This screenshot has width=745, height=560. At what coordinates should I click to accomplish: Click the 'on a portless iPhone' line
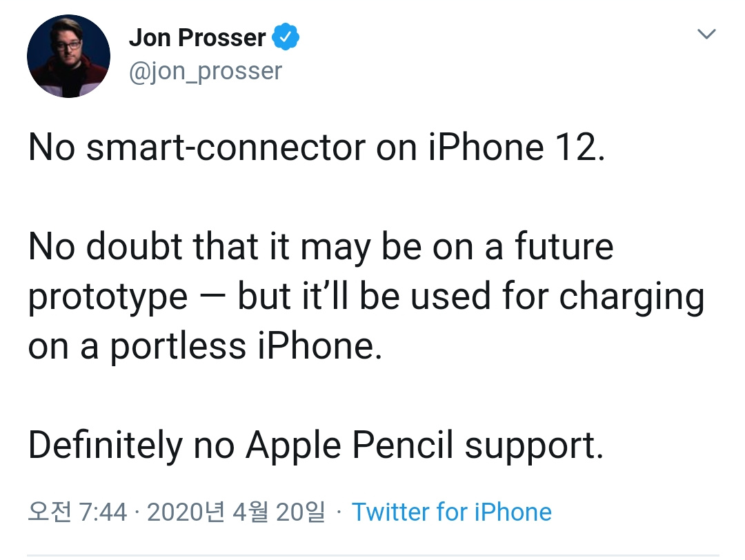coord(205,346)
